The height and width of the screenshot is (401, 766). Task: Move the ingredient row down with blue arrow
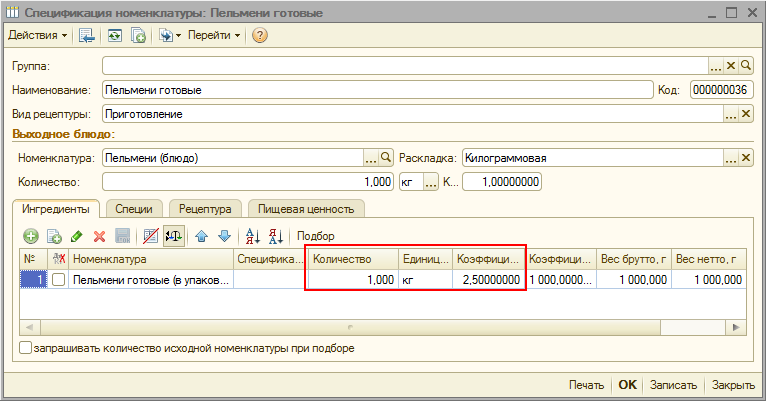point(224,236)
